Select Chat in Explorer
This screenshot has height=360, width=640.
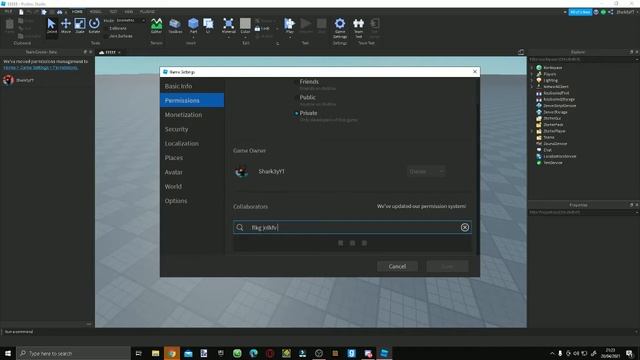point(547,150)
